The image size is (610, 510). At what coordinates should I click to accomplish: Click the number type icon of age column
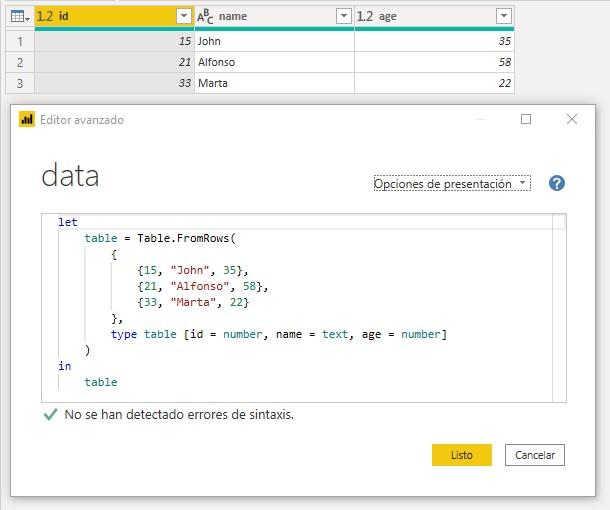365,16
